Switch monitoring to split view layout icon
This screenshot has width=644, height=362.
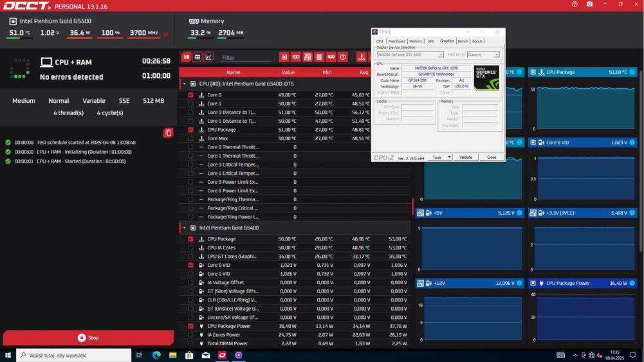(187, 57)
